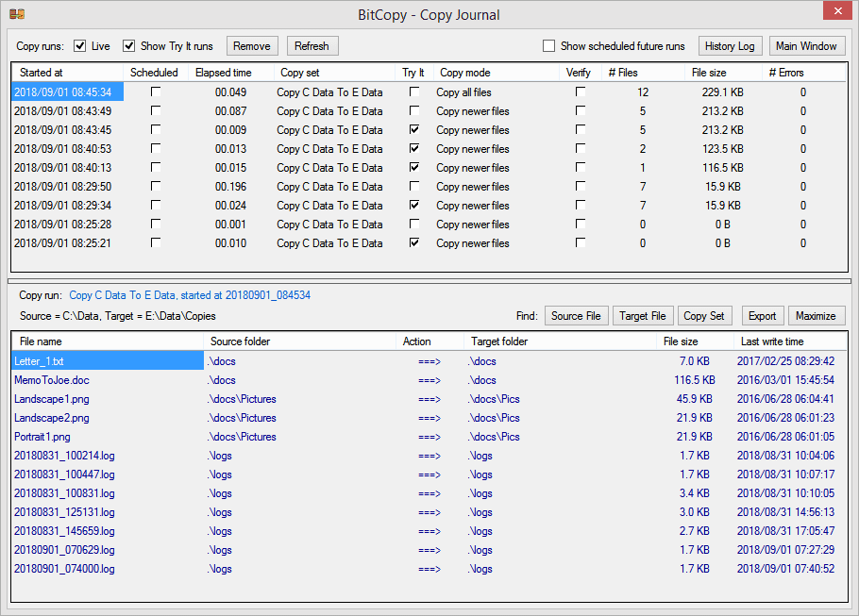Sort files by Last write time header
The height and width of the screenshot is (616, 859).
click(790, 341)
